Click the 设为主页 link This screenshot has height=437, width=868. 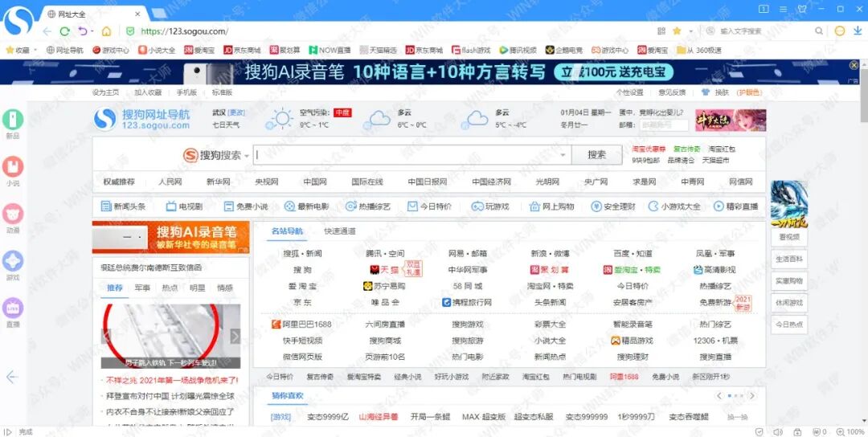(105, 92)
